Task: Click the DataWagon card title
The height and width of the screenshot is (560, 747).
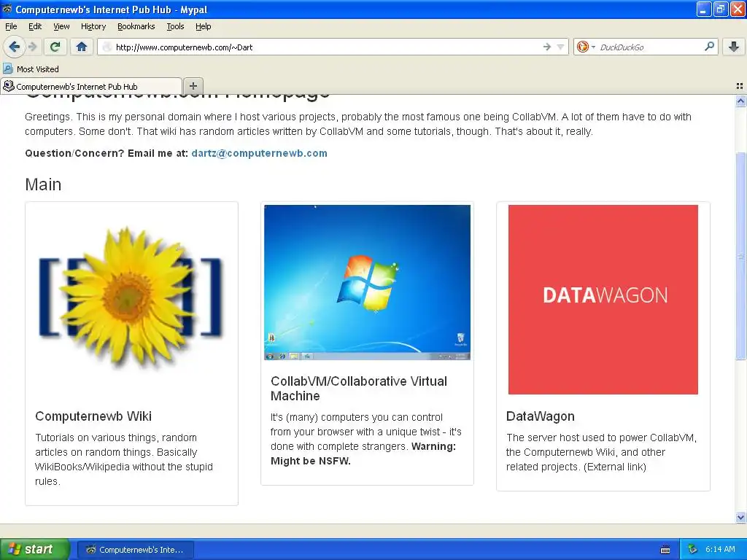Action: click(541, 416)
